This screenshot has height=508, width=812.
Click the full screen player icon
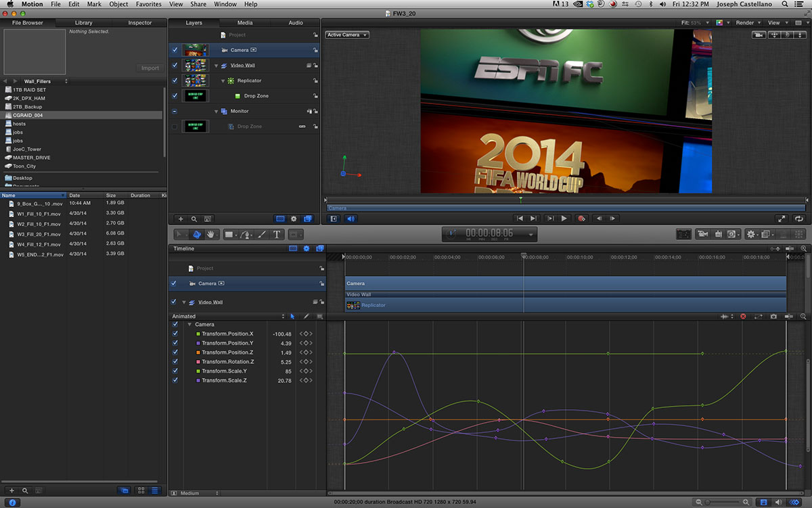tap(782, 218)
